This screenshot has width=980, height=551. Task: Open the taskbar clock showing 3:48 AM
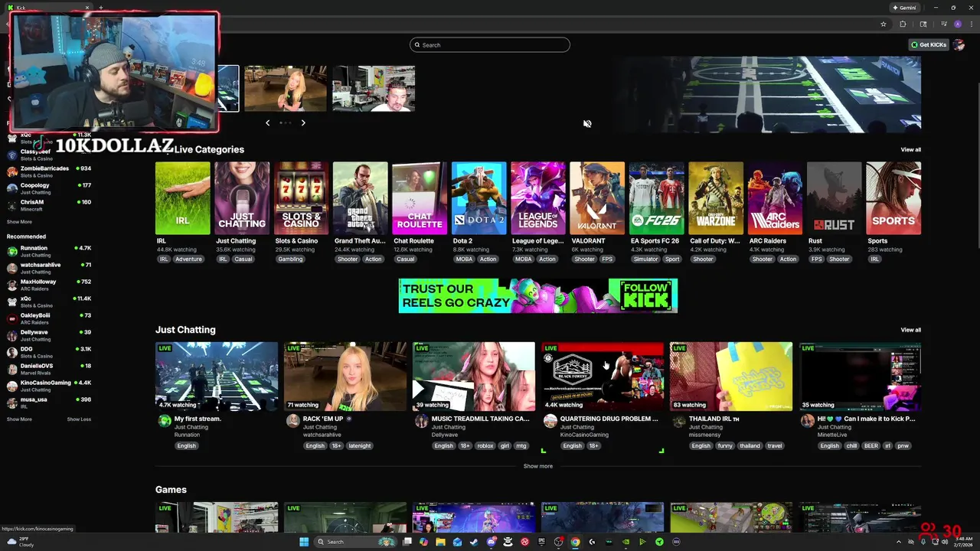click(x=964, y=542)
